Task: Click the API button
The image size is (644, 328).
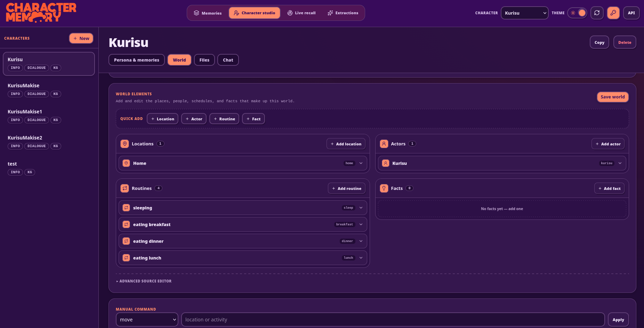Action: [x=631, y=13]
